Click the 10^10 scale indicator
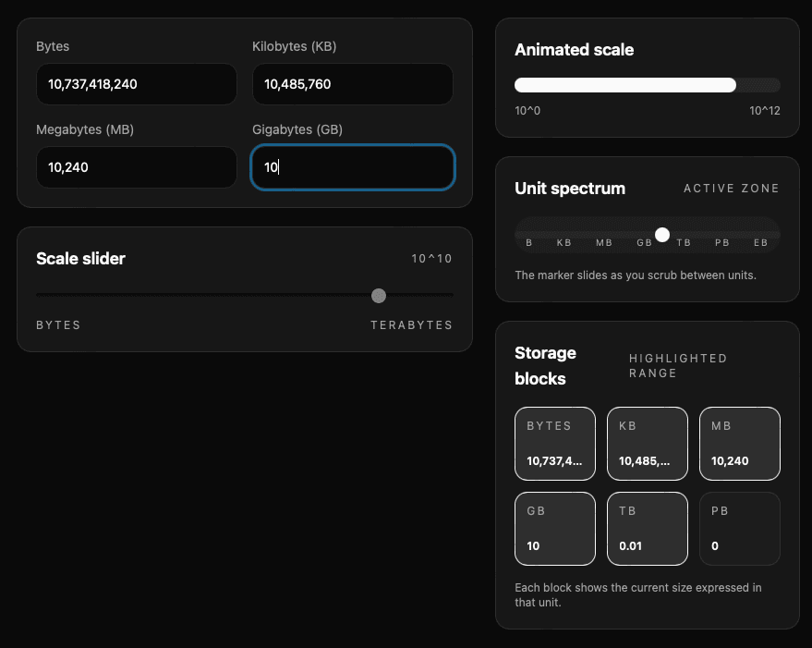 pos(431,259)
